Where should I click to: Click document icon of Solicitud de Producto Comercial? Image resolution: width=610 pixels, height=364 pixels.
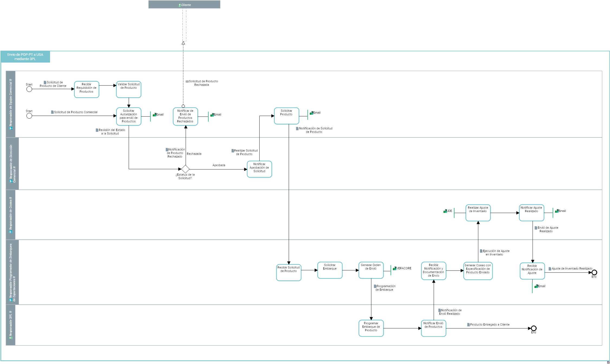pos(52,112)
